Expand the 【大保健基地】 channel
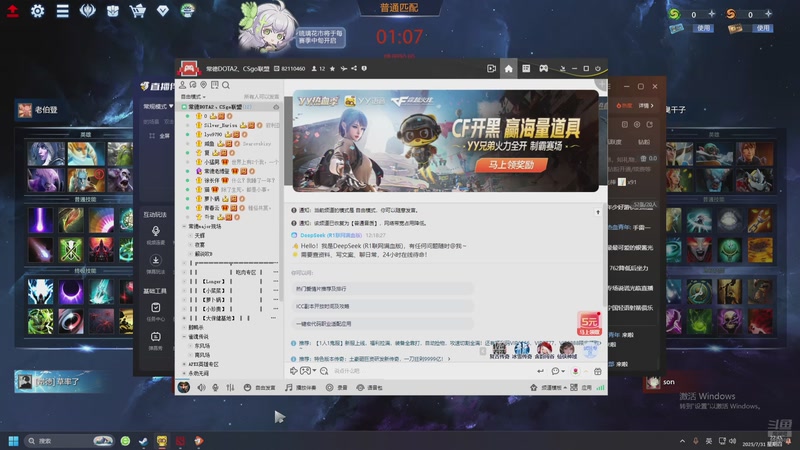 [x=184, y=318]
